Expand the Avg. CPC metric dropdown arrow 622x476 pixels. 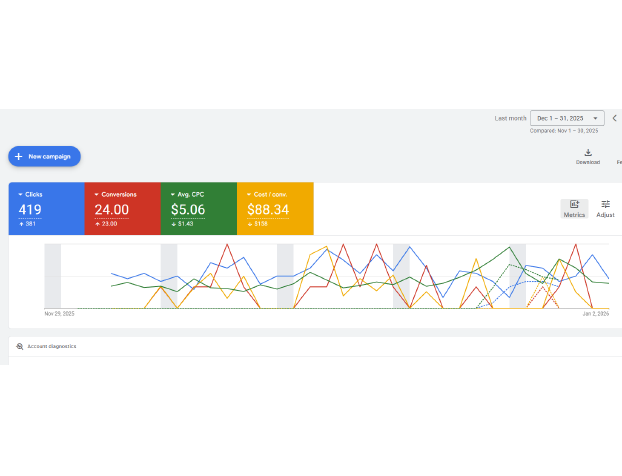pos(172,194)
